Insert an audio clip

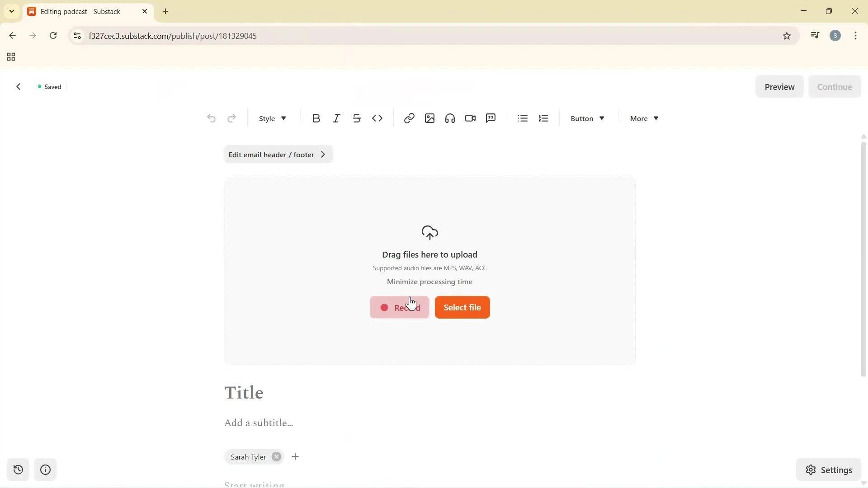pos(449,118)
